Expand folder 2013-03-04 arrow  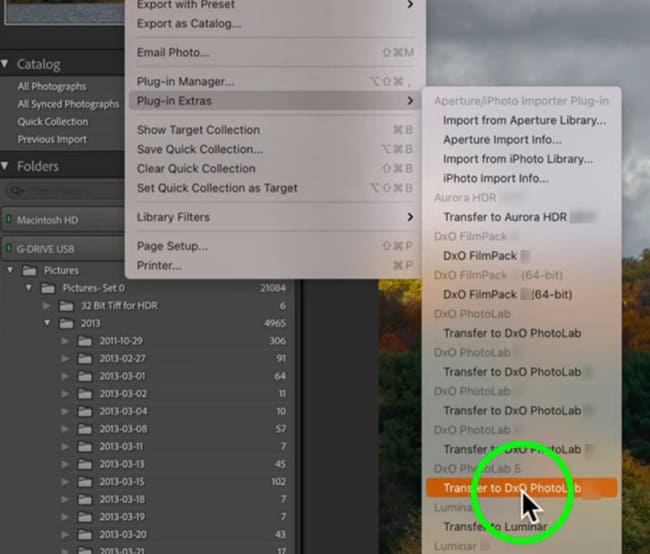tap(65, 411)
